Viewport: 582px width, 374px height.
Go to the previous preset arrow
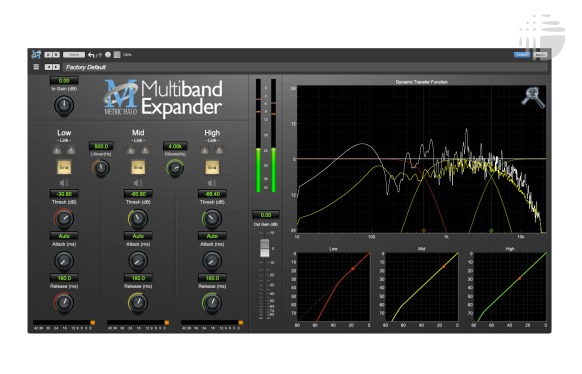48,67
